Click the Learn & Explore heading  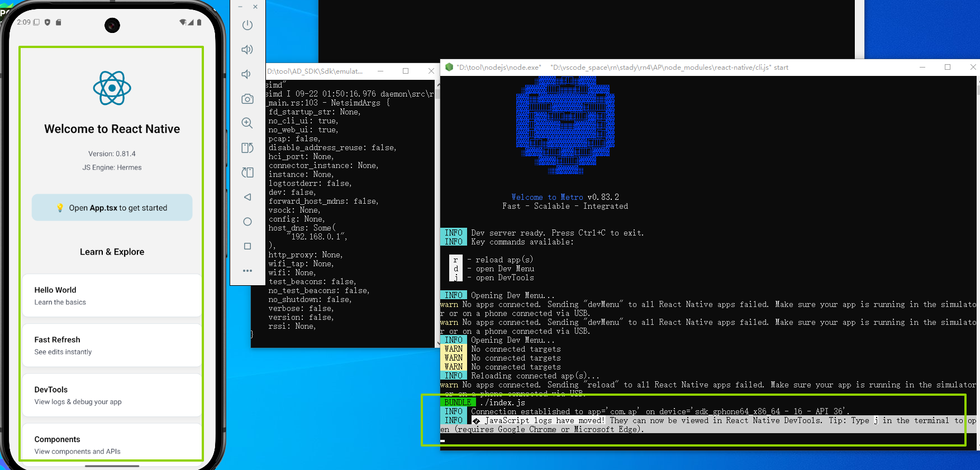(112, 252)
